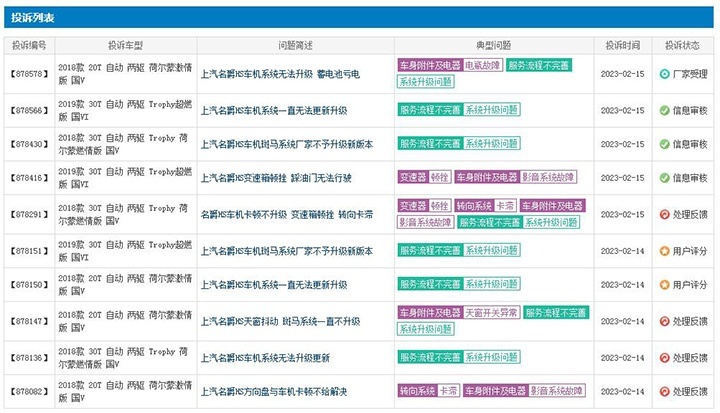Click the 电瓶故障 tag in row 878578
Viewport: 720px width, 413px height.
[x=483, y=65]
